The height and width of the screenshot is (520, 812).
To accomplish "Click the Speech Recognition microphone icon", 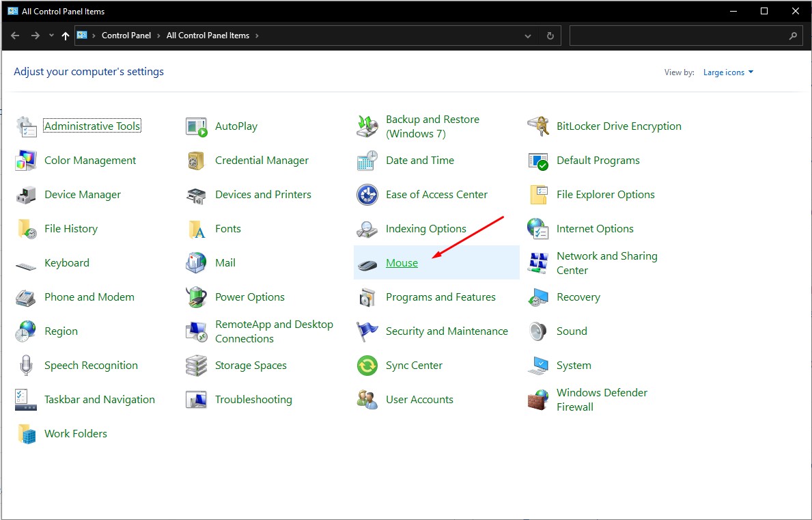I will (x=26, y=366).
